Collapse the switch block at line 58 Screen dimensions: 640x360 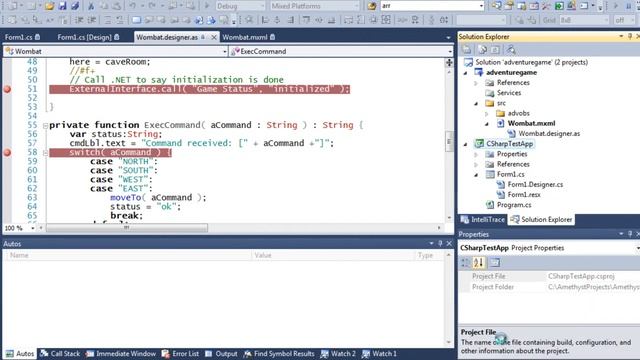click(45, 153)
